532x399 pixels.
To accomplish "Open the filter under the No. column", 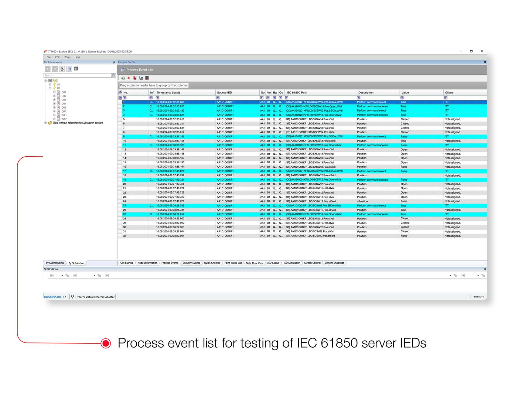I will (x=125, y=98).
